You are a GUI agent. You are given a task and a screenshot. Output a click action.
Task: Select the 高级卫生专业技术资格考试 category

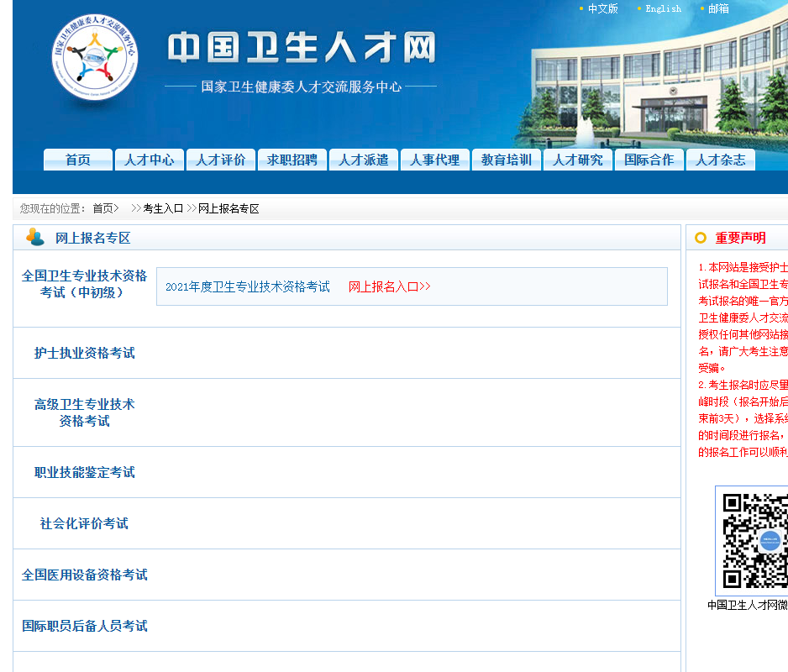click(84, 412)
